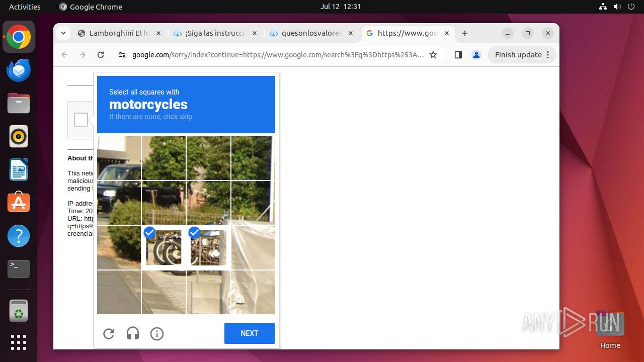The height and width of the screenshot is (362, 644).
Task: Open Chrome side panel icon
Action: point(458,55)
